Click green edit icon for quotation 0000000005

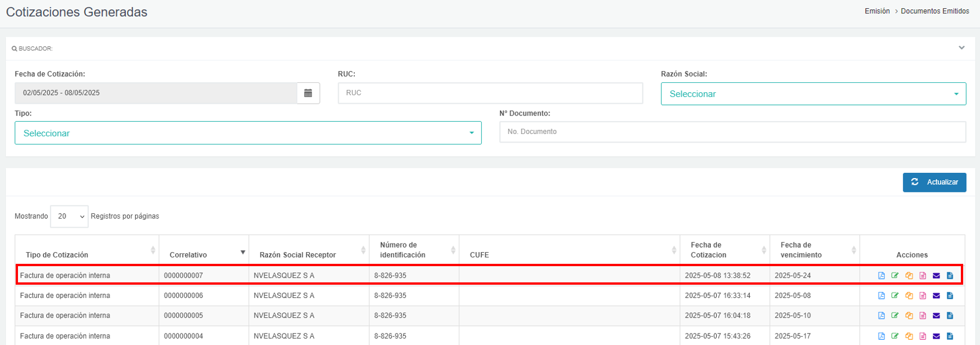coord(895,315)
